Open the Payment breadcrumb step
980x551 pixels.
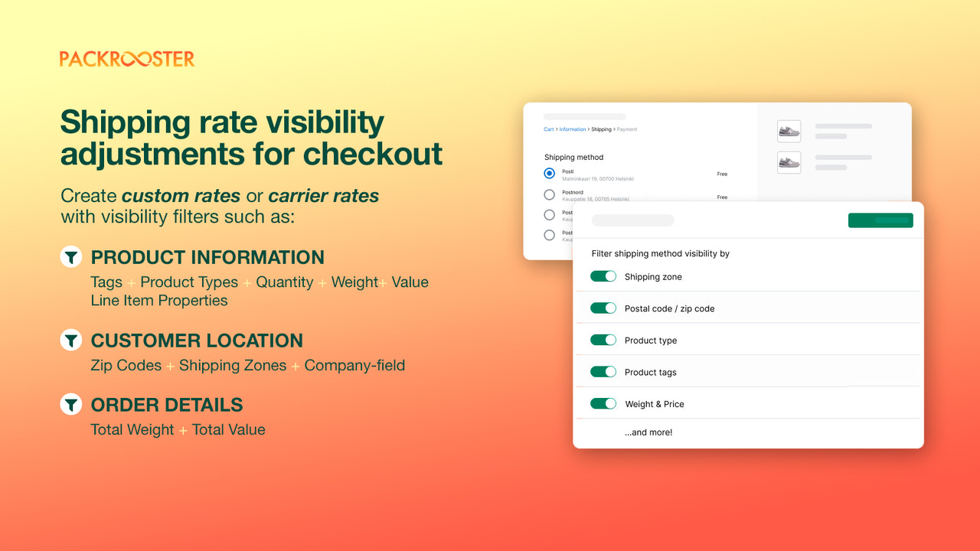626,129
